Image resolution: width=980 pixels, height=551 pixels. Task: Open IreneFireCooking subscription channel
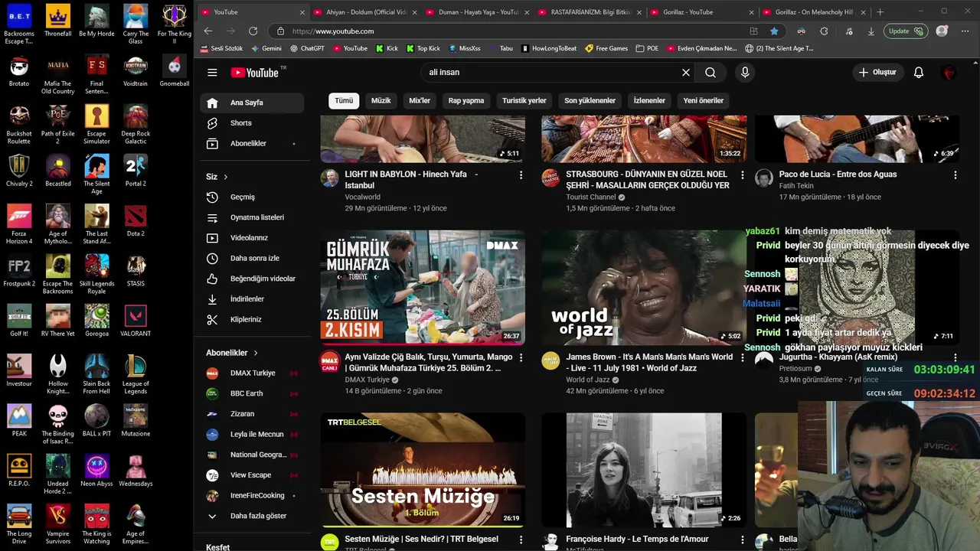pos(252,495)
